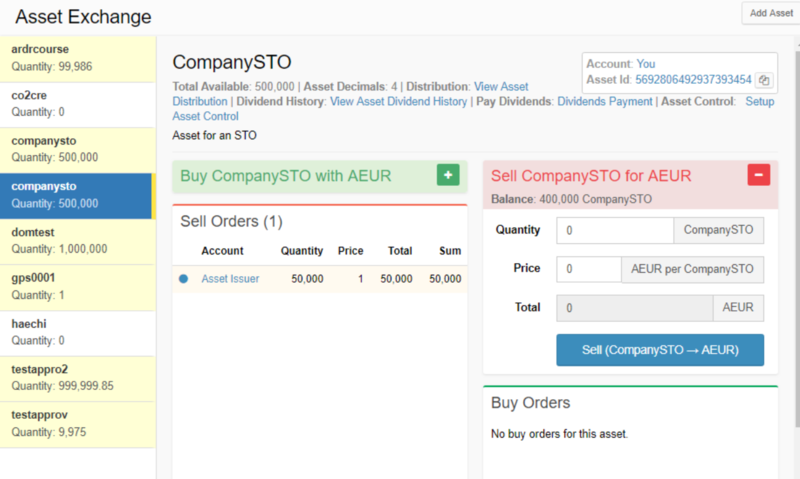Image resolution: width=800 pixels, height=479 pixels.
Task: Click Sell (CompanySTO → AEUR) button
Action: click(660, 350)
